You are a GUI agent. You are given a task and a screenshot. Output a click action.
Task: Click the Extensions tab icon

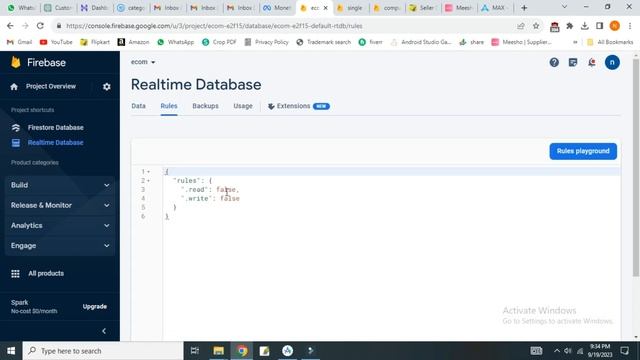coord(271,106)
